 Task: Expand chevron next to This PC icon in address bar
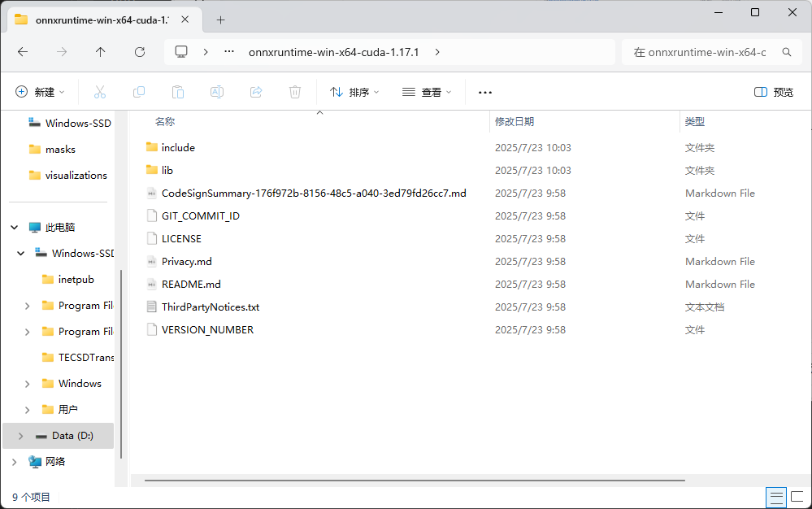206,52
